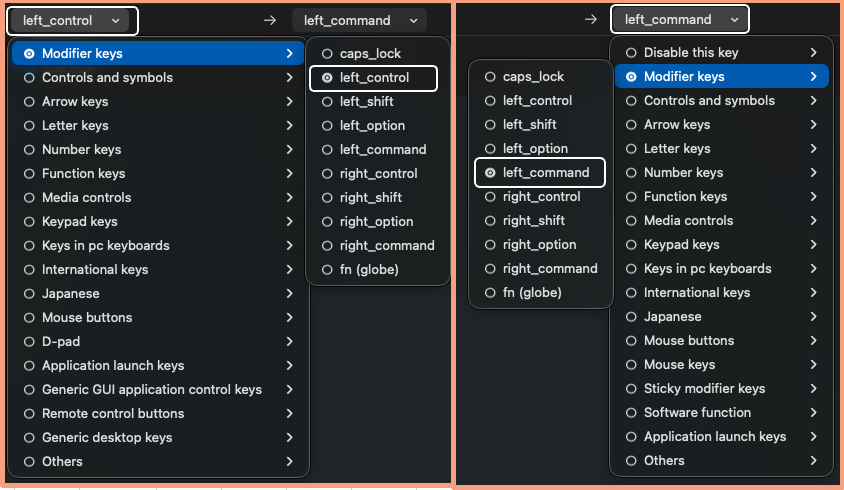Click the chevron next to Remote control buttons
844x490 pixels.
point(289,413)
